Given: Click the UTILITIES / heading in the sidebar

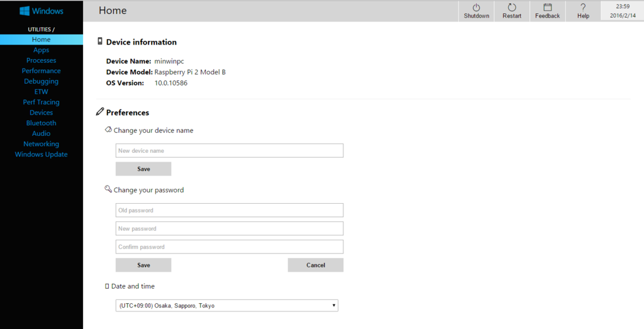Looking at the screenshot, I should click(x=41, y=30).
